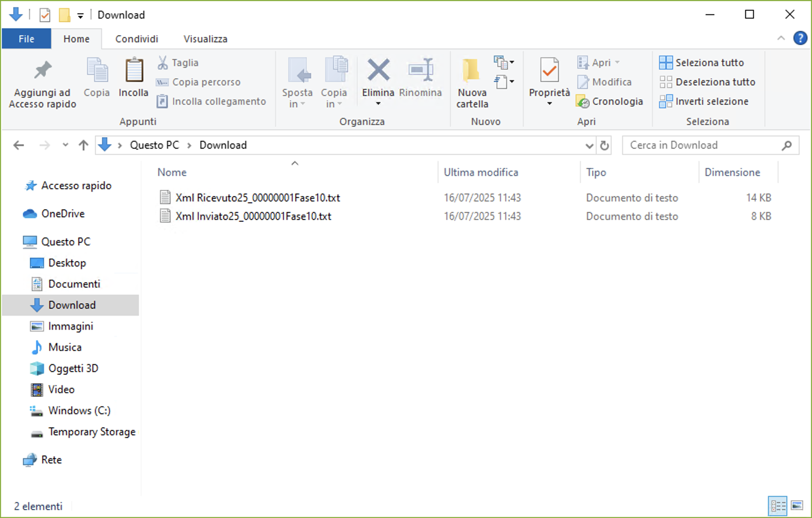Switch to the Home ribbon tab
This screenshot has height=518, width=812.
point(76,39)
